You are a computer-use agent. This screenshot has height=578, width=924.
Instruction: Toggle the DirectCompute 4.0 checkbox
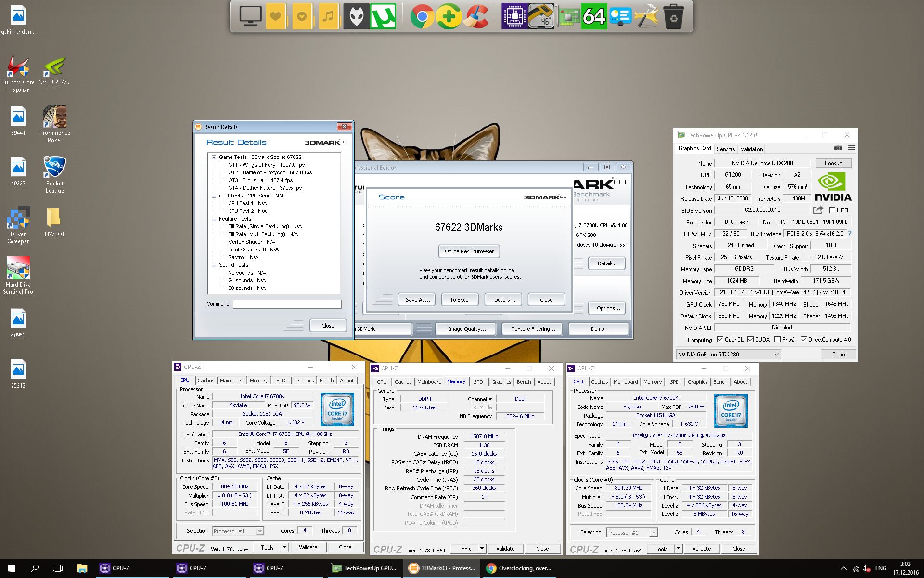coord(804,340)
